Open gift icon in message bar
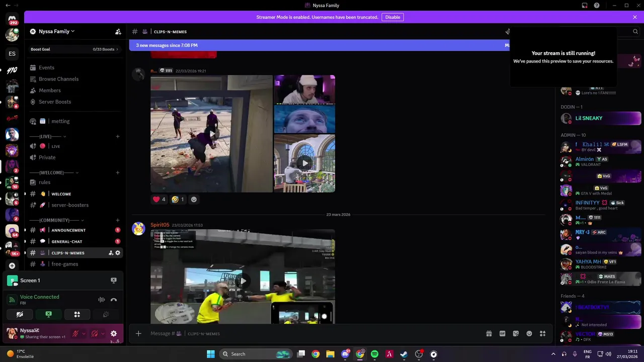644x362 pixels. click(x=489, y=333)
